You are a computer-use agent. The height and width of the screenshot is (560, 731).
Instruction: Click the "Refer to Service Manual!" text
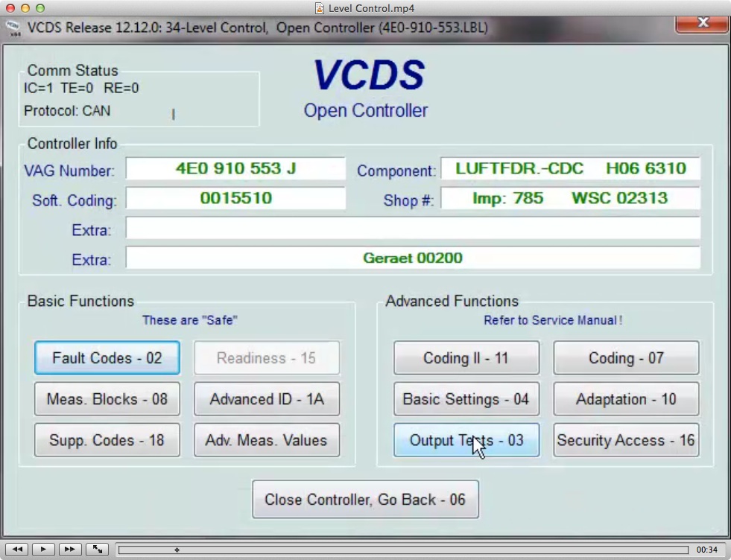click(x=553, y=320)
